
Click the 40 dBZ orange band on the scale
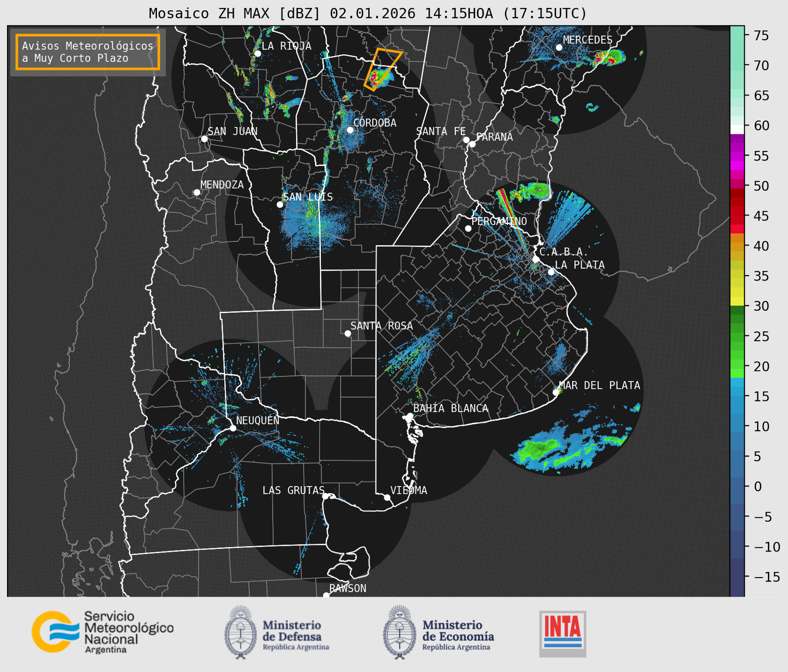pyautogui.click(x=737, y=246)
